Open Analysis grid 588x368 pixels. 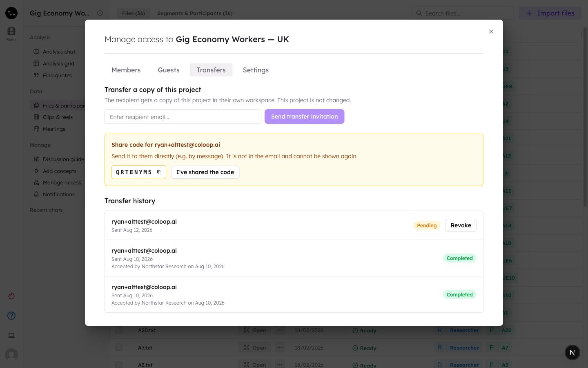point(58,63)
